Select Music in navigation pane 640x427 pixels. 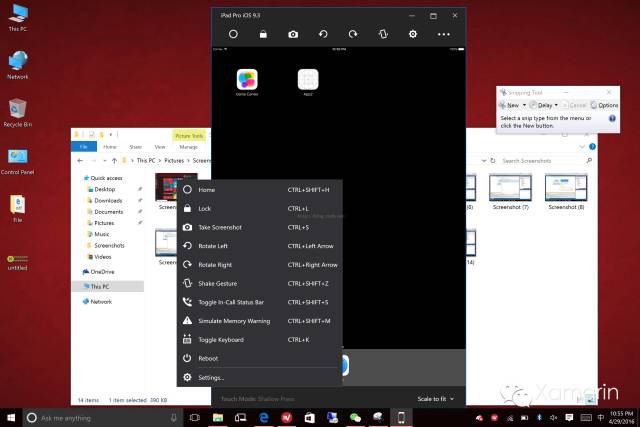102,234
